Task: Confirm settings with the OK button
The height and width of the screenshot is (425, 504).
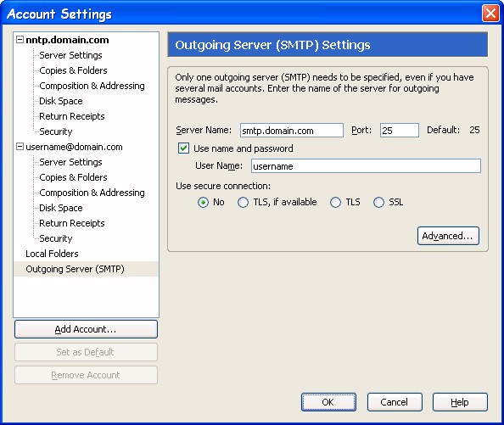Action: point(328,402)
